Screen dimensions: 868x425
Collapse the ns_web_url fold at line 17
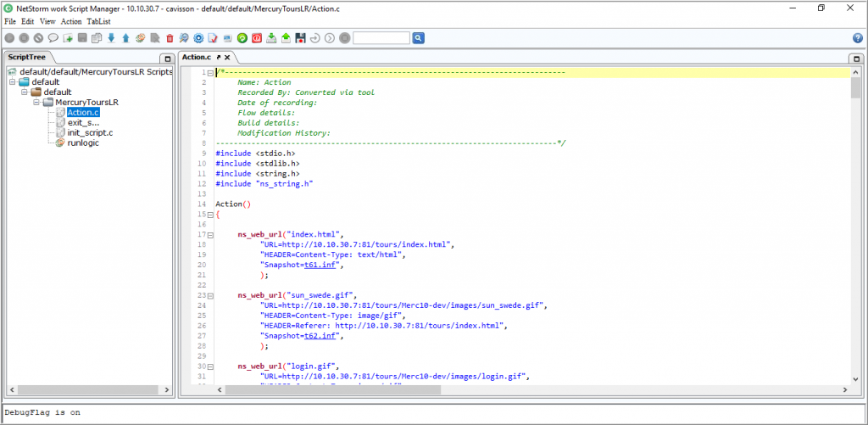coord(210,235)
